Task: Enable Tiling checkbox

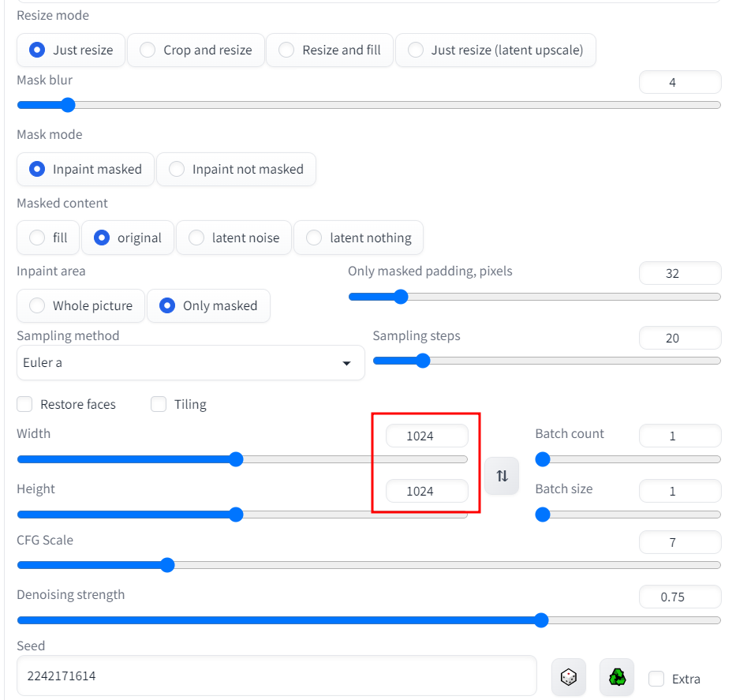Action: [x=159, y=404]
